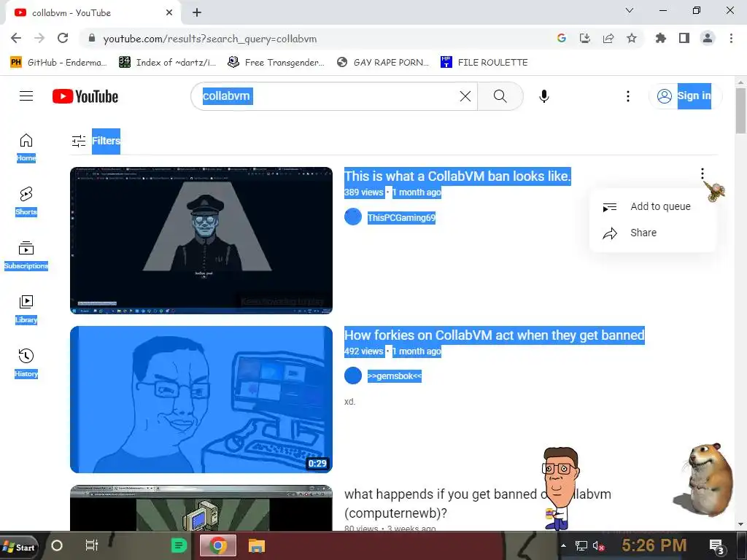Open Google icon in address bar

[x=562, y=38]
